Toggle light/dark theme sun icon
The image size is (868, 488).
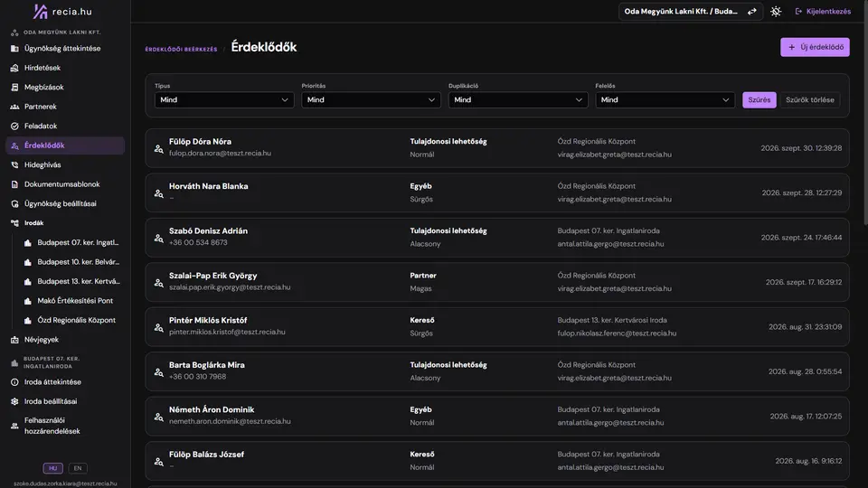(776, 12)
